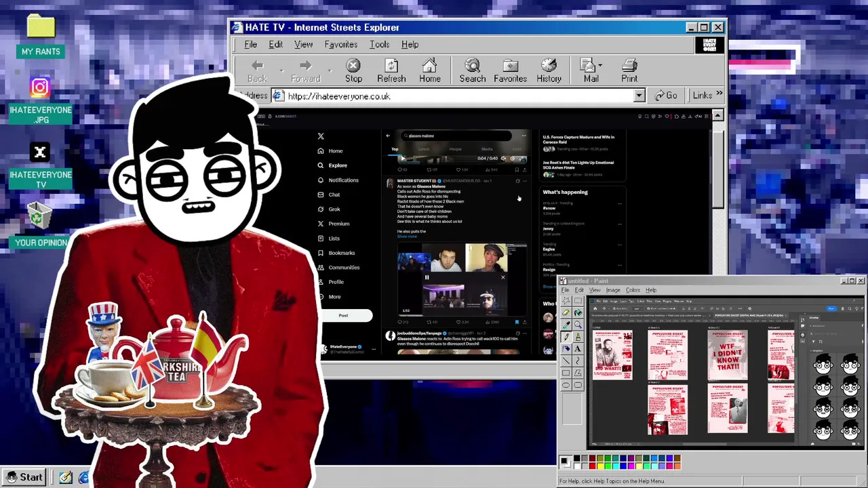This screenshot has height=488, width=868.
Task: Open the Favorites toolbar button with folder icon
Action: pos(510,70)
